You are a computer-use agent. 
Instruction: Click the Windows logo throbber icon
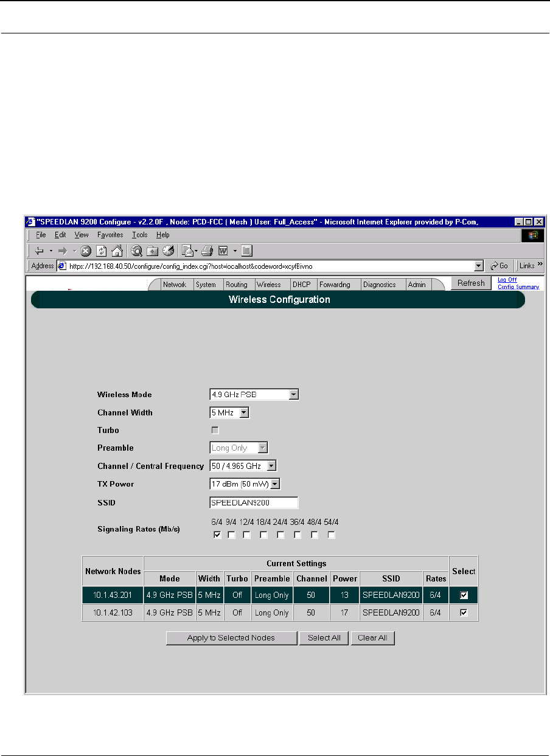point(532,235)
